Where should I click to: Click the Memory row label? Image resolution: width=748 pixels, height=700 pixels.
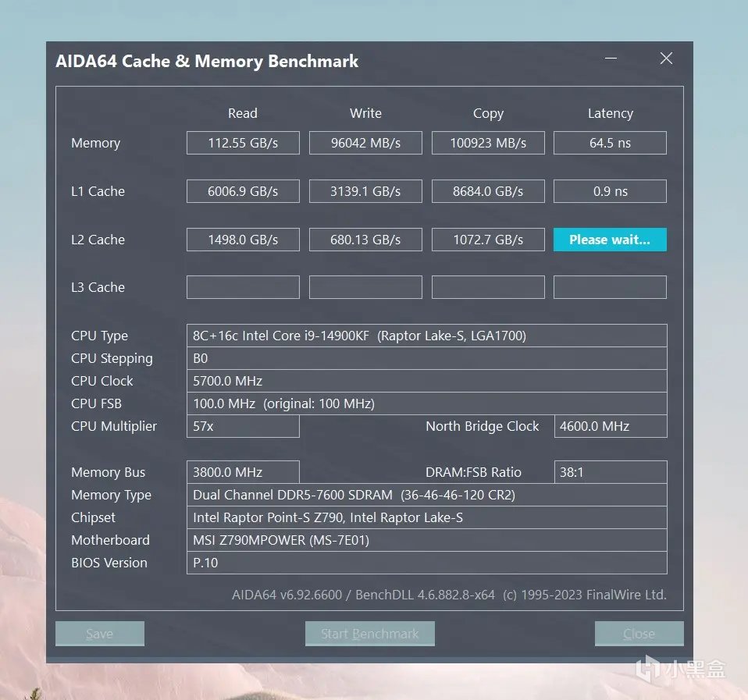tap(95, 143)
